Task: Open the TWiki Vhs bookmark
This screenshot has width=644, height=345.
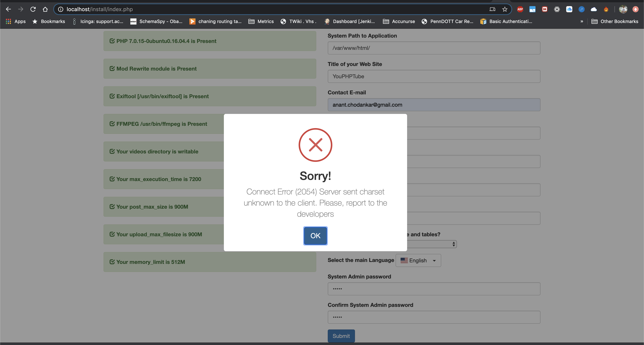Action: point(298,21)
